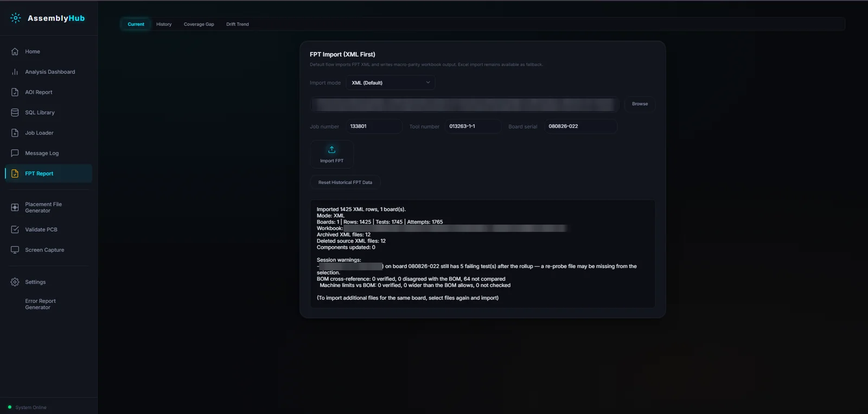This screenshot has height=414, width=868.
Task: Click the AssemblyHub logo icon
Action: 16,18
